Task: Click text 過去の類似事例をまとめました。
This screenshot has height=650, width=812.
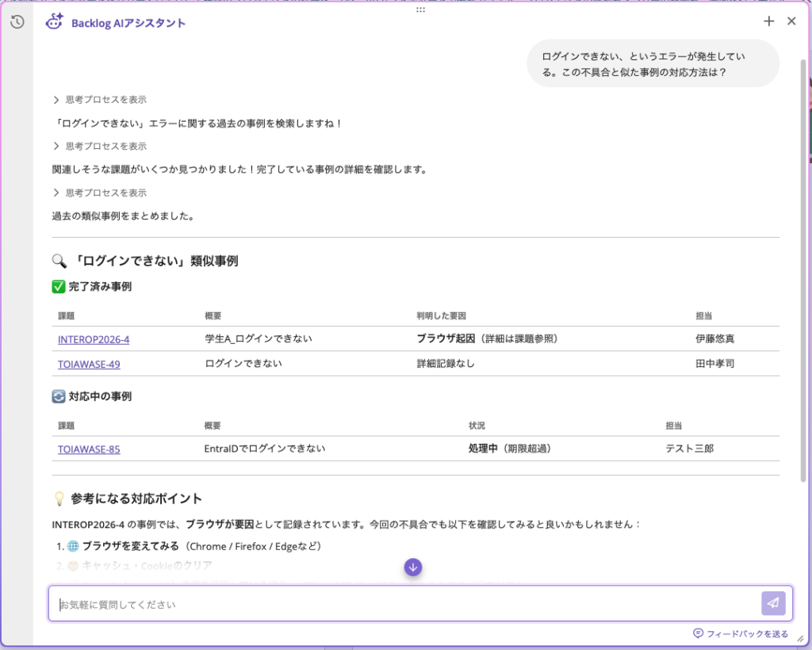Action: click(123, 216)
